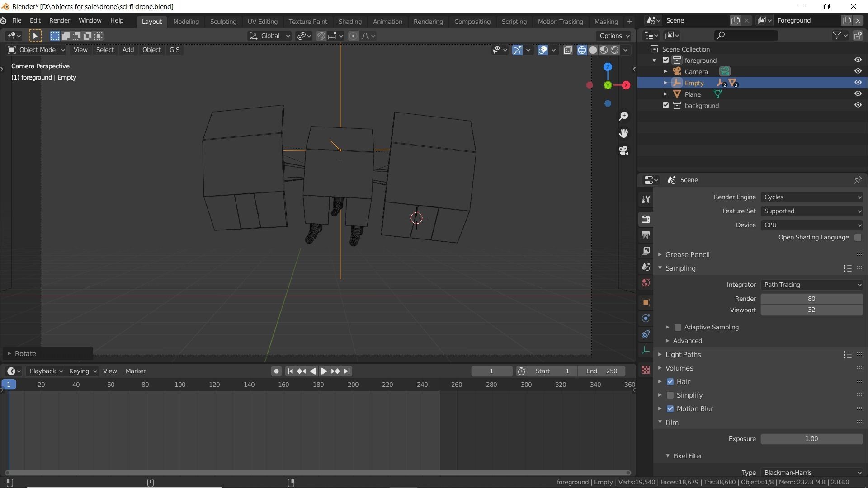Click the Exposure slider field

(x=811, y=439)
